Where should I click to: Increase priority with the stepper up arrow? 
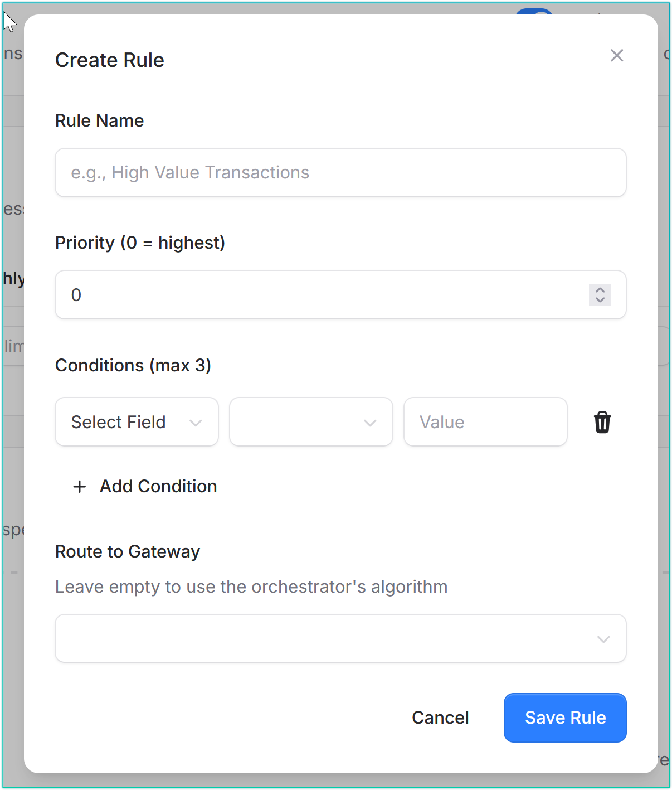600,290
